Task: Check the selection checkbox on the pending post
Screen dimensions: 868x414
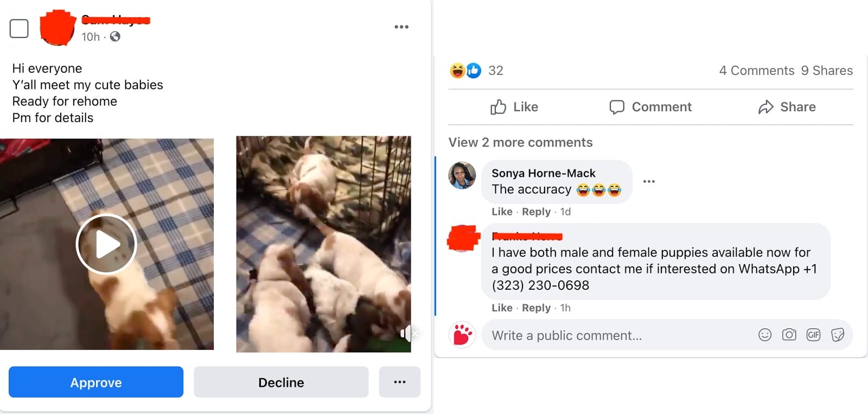Action: coord(18,29)
